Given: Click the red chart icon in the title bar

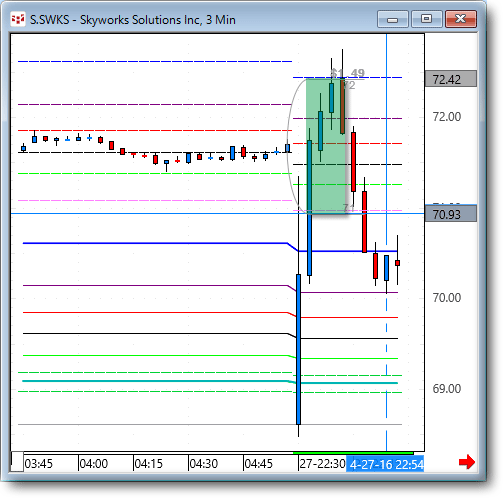Looking at the screenshot, I should point(18,19).
